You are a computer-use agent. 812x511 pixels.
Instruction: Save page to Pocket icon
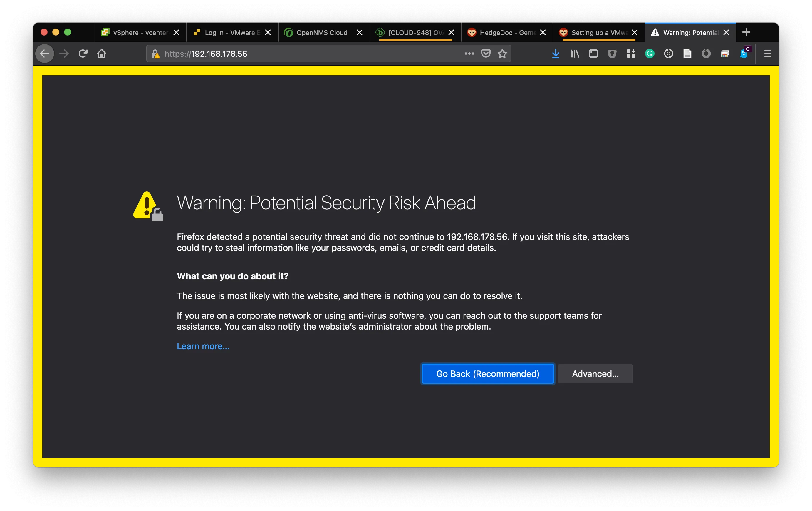486,54
